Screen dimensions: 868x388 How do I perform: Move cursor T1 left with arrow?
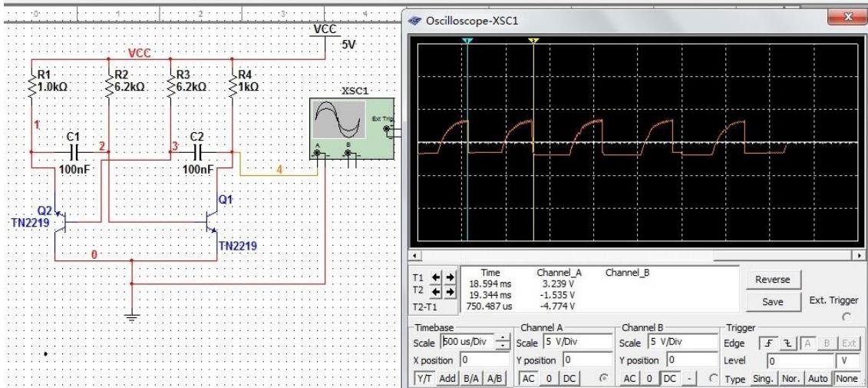(x=437, y=278)
